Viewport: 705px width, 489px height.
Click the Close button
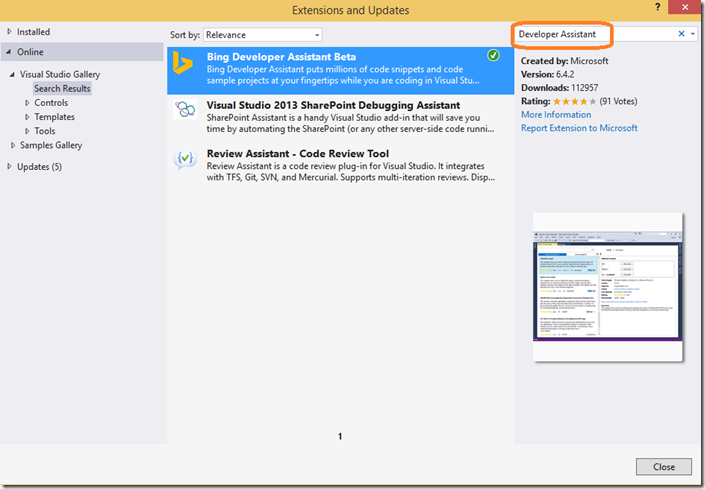tap(664, 467)
